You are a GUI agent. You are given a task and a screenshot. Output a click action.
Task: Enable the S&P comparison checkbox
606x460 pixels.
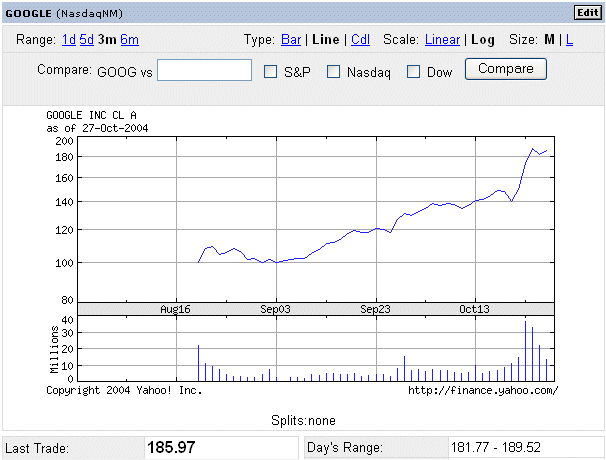(270, 72)
